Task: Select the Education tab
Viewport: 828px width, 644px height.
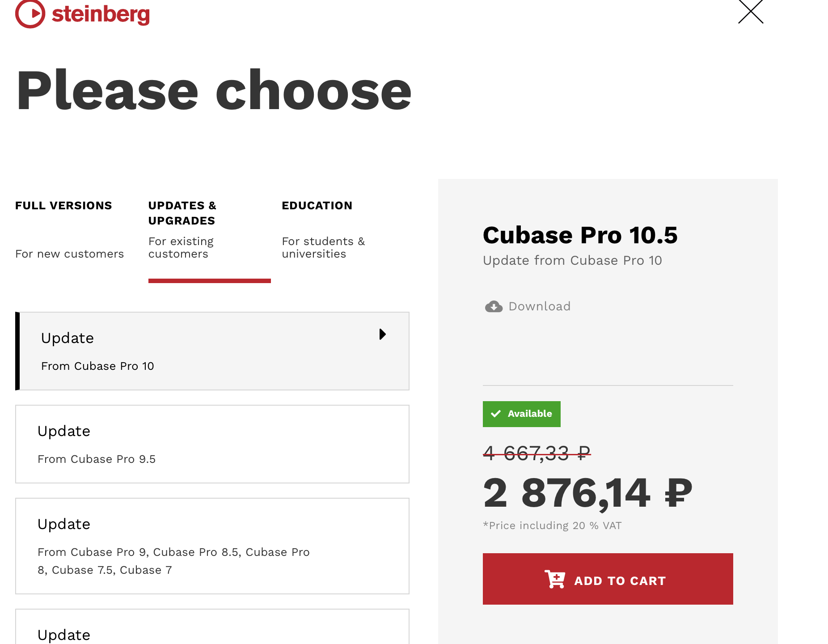Action: (x=324, y=229)
